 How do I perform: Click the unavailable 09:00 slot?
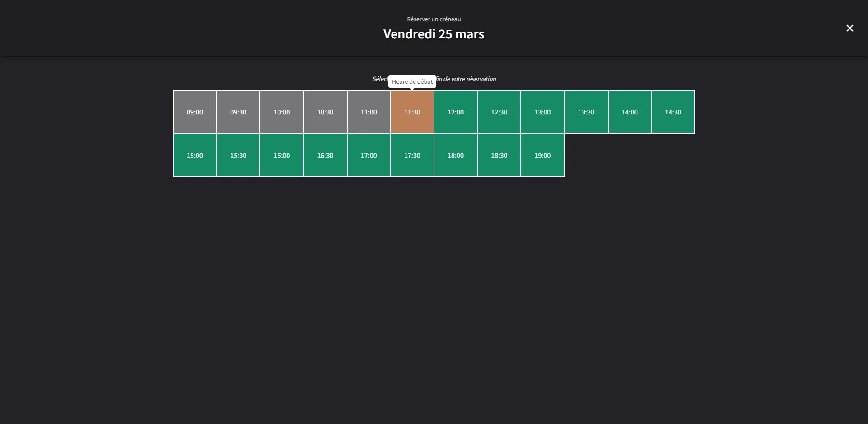click(x=195, y=112)
